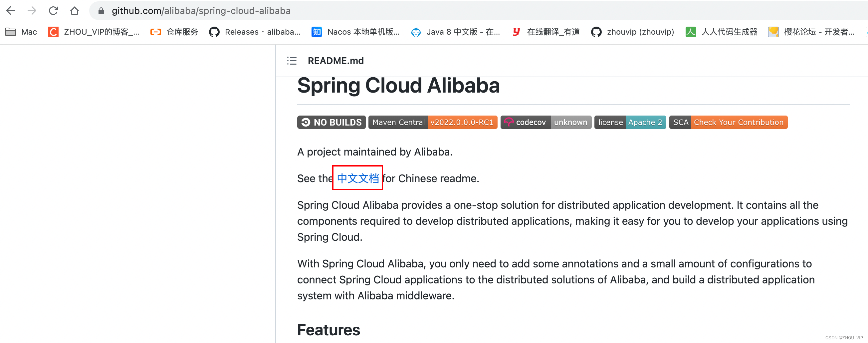868x343 pixels.
Task: Go to the browser home page
Action: tap(75, 11)
